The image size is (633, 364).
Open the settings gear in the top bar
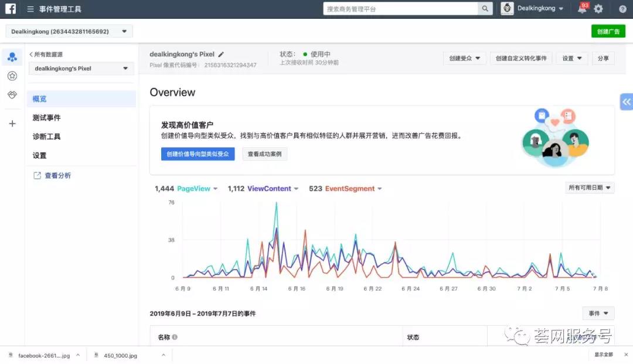tap(598, 8)
